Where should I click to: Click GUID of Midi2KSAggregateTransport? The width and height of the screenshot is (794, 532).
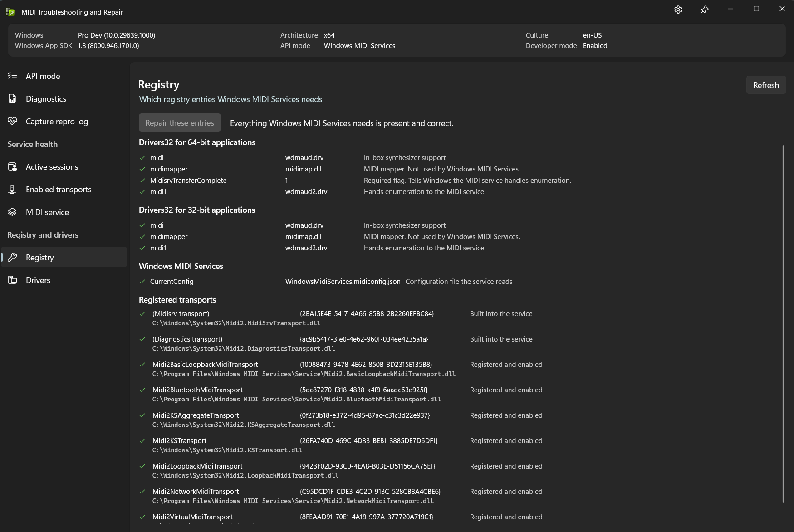[x=365, y=415]
